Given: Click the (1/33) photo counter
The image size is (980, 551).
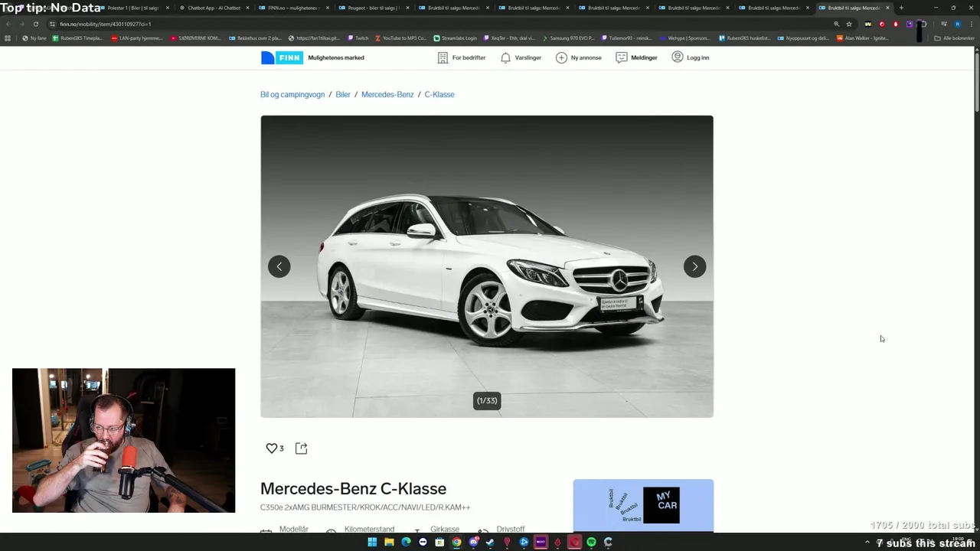Looking at the screenshot, I should click(487, 400).
